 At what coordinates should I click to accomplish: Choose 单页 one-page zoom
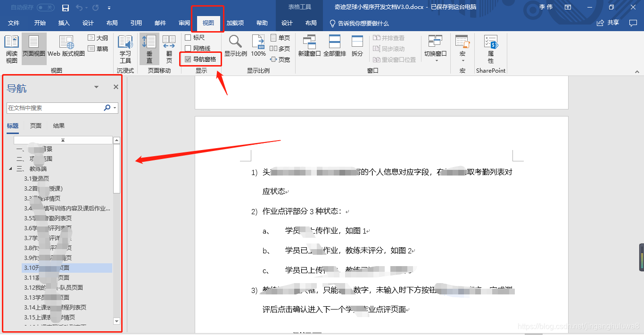click(280, 38)
